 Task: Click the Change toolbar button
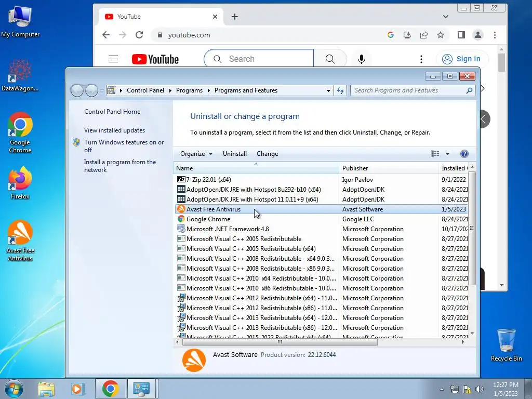click(268, 154)
